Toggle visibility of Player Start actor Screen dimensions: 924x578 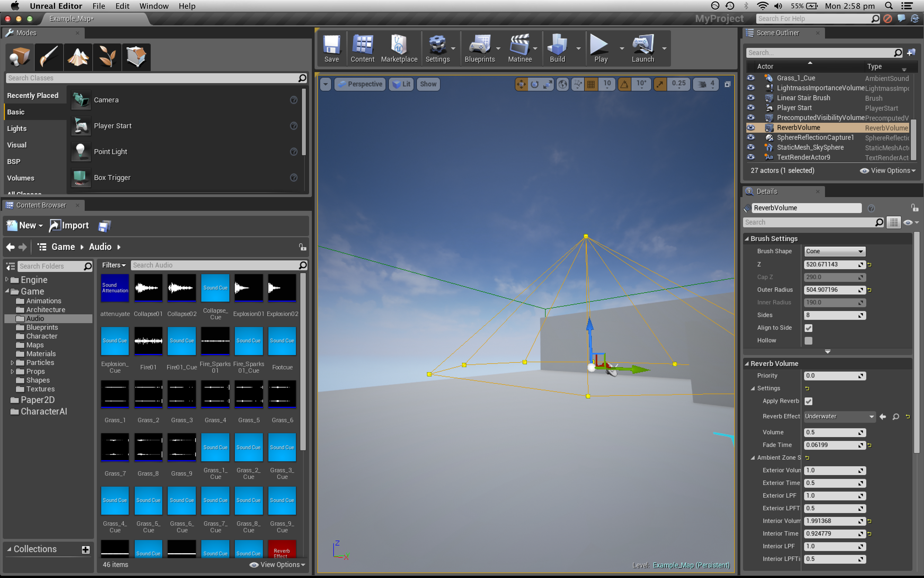[x=751, y=108]
